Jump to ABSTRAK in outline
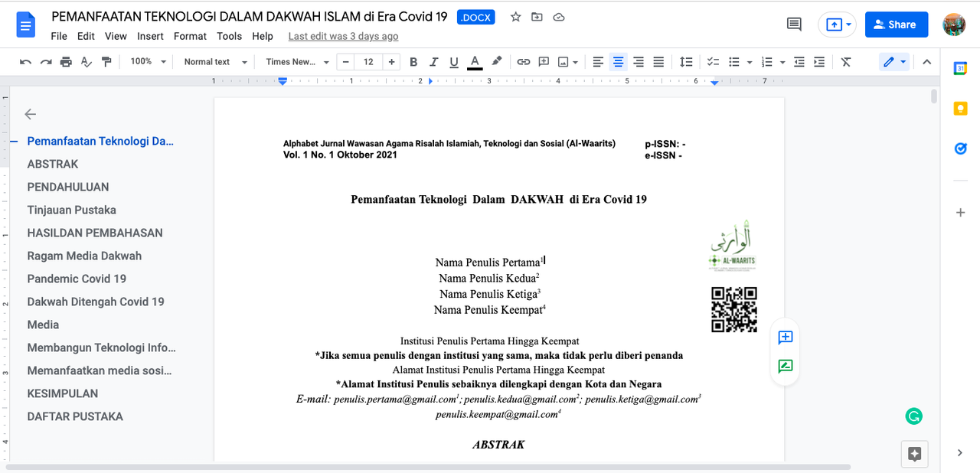 53,164
